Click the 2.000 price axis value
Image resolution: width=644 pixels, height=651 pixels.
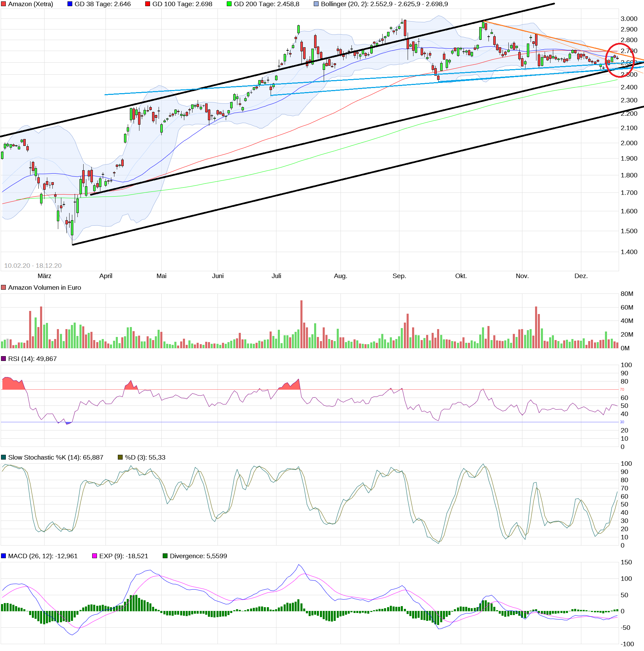tap(629, 143)
